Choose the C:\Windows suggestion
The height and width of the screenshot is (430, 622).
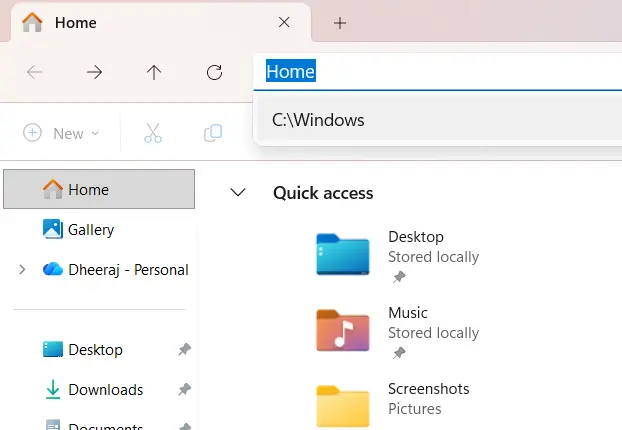438,120
